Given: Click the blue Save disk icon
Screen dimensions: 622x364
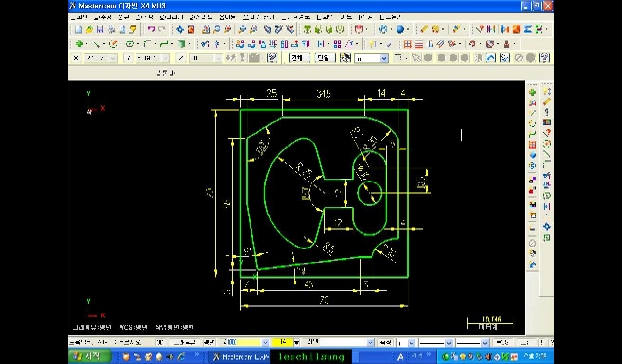Looking at the screenshot, I should click(100, 29).
